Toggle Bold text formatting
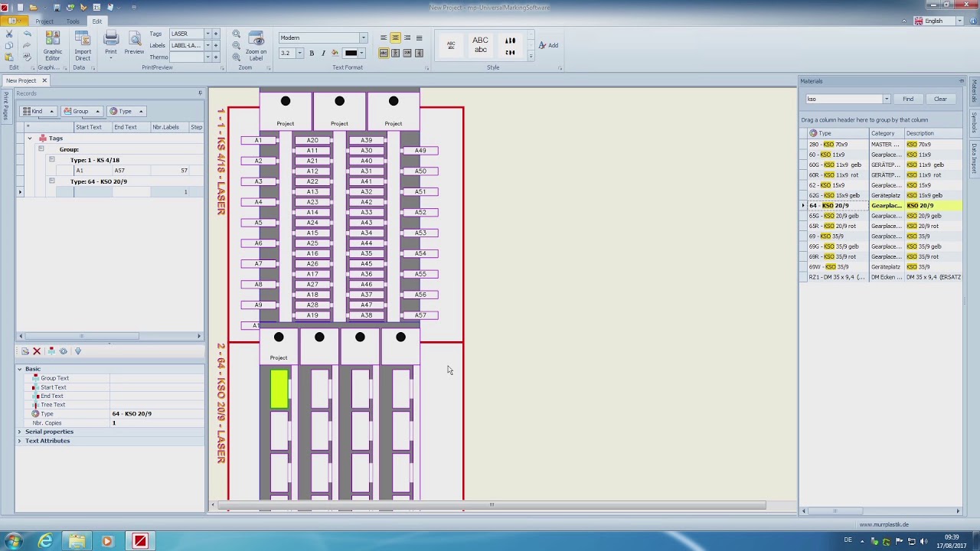 [x=312, y=53]
